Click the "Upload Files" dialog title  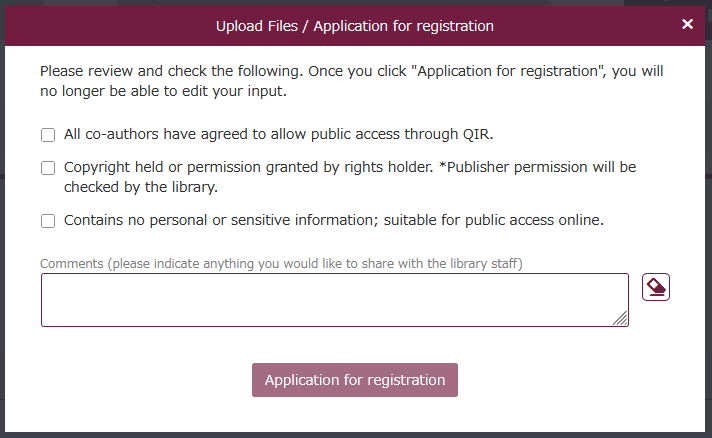coord(354,25)
